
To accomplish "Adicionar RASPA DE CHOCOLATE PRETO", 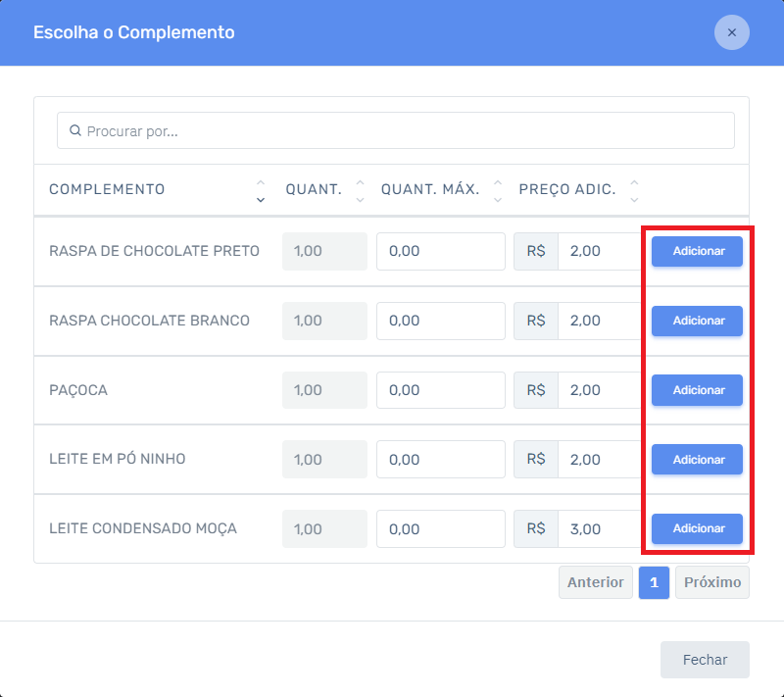I will click(696, 251).
